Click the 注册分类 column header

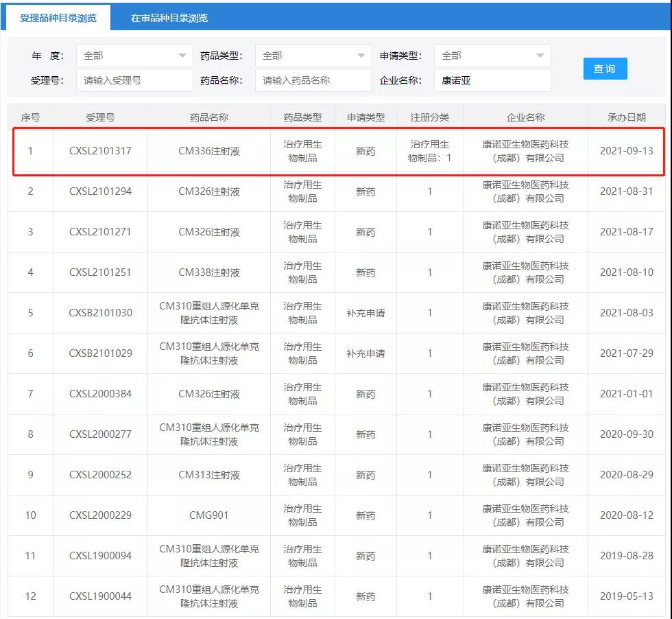pyautogui.click(x=429, y=117)
